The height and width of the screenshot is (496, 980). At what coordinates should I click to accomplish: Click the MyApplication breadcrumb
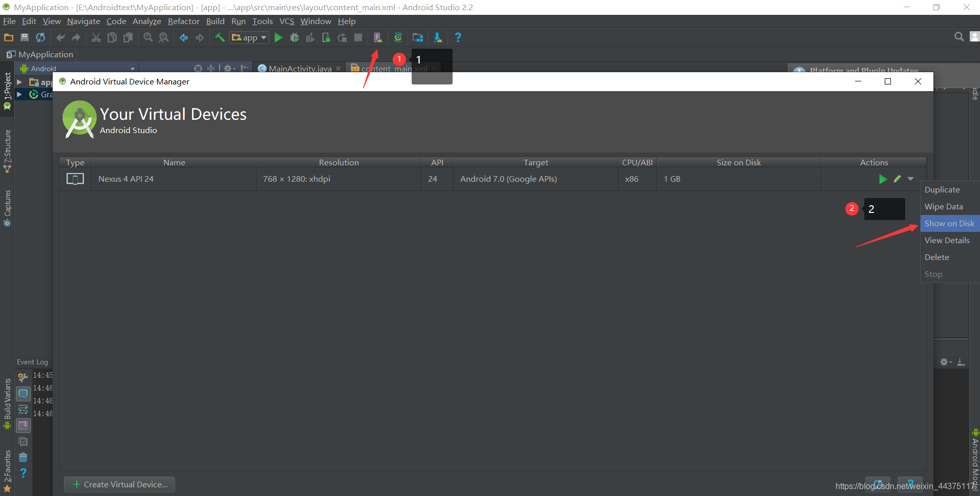(x=40, y=54)
